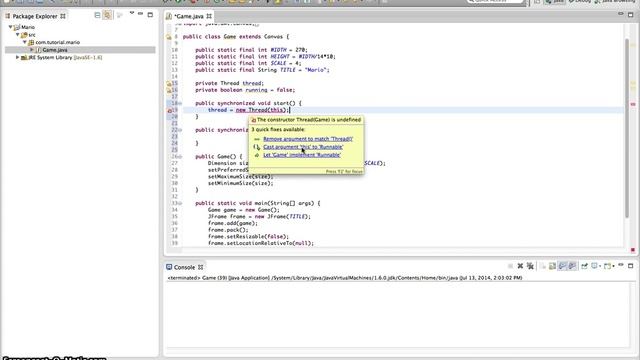This screenshot has height=360, width=640.
Task: Minimize the Package Explorer panel
Action: tap(140, 14)
